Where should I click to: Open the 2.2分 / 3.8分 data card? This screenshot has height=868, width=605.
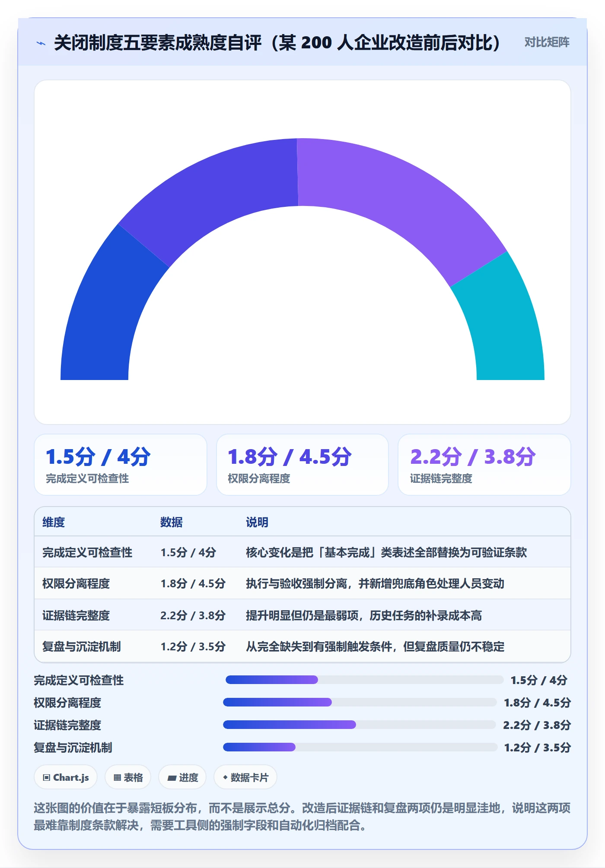[x=484, y=465]
